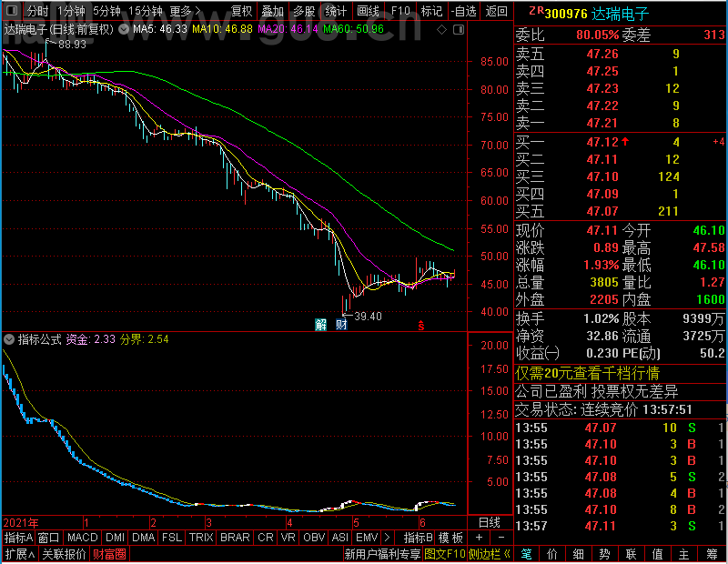Click the diamond icon above the chart
The height and width of the screenshot is (564, 728).
[442, 30]
